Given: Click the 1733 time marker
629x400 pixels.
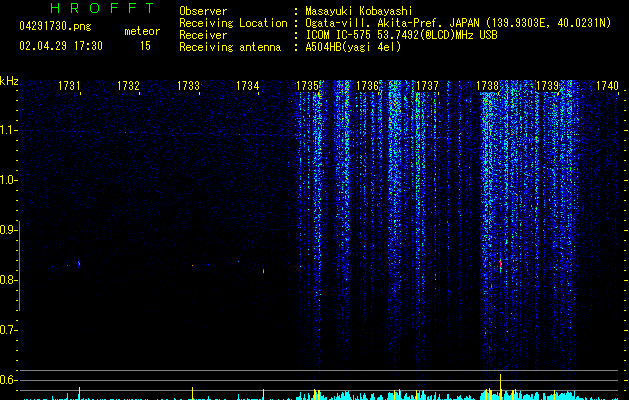Looking at the screenshot, I should click(188, 85).
